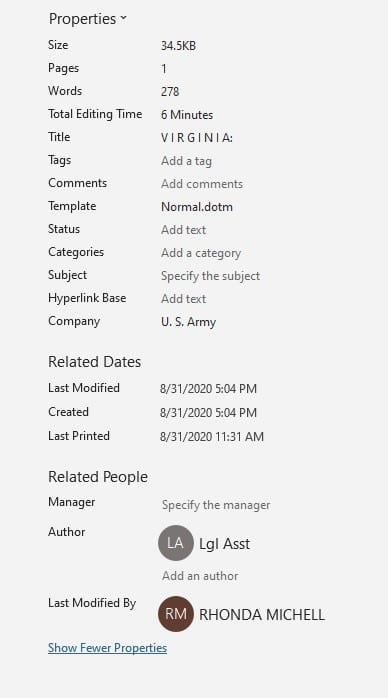
Task: Click Add an author field
Action: [200, 576]
